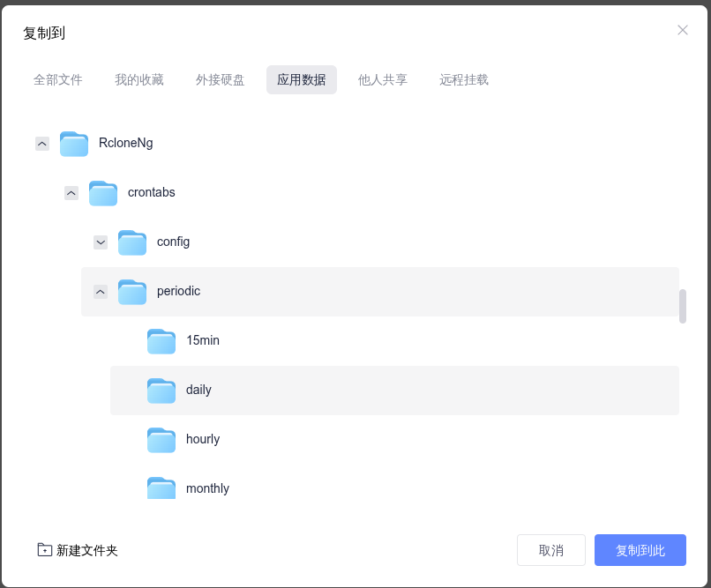Image resolution: width=711 pixels, height=588 pixels.
Task: Click the folder list scrollbar thumb
Action: click(683, 306)
